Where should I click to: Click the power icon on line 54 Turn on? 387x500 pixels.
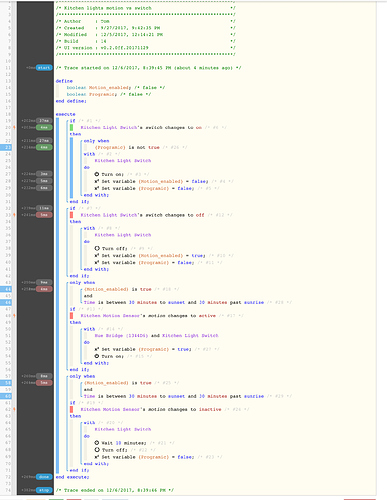click(97, 356)
